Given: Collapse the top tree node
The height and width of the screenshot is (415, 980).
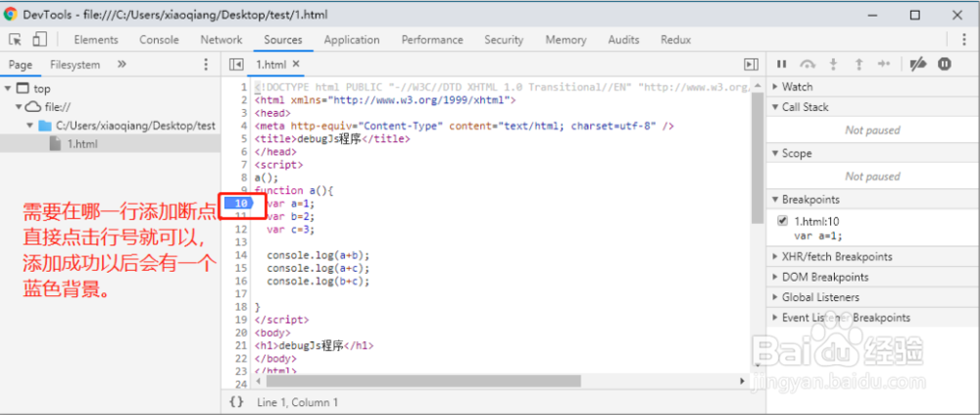Looking at the screenshot, I should click(x=8, y=89).
